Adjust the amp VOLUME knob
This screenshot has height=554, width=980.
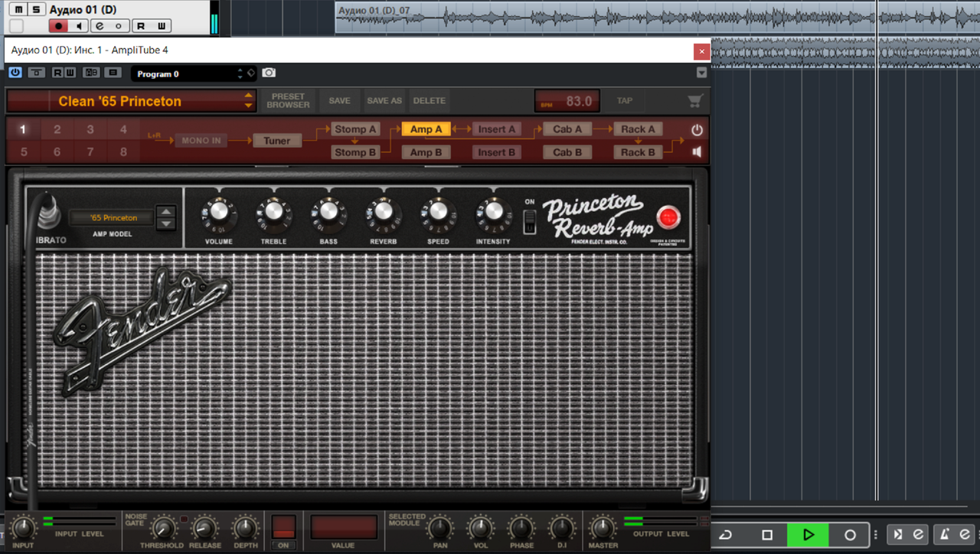(x=219, y=212)
